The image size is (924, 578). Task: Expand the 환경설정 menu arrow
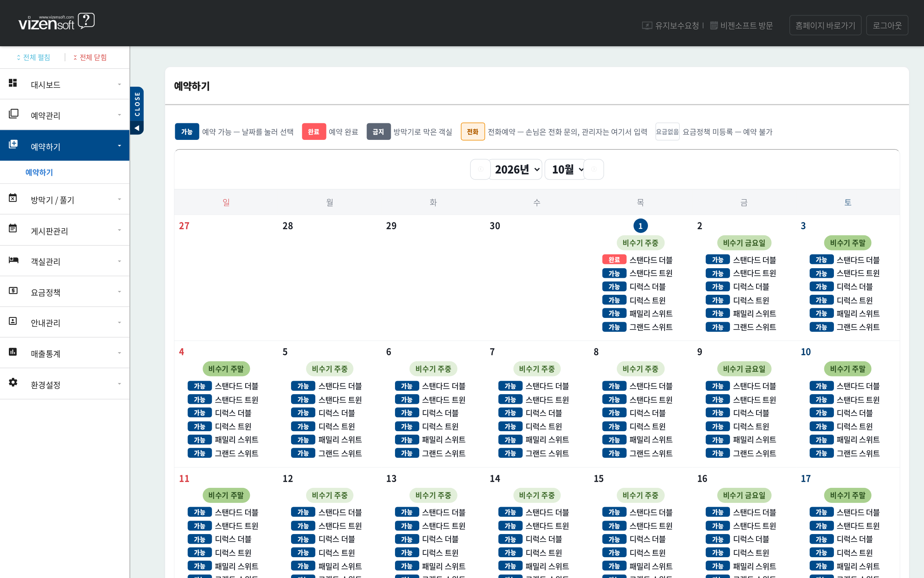pyautogui.click(x=119, y=384)
